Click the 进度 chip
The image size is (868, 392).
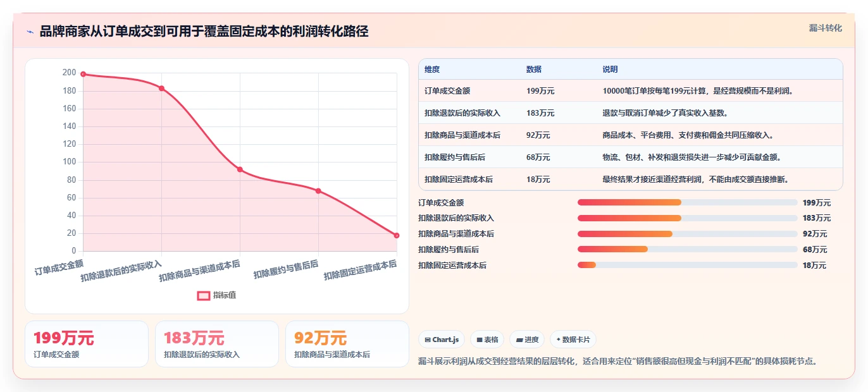527,340
